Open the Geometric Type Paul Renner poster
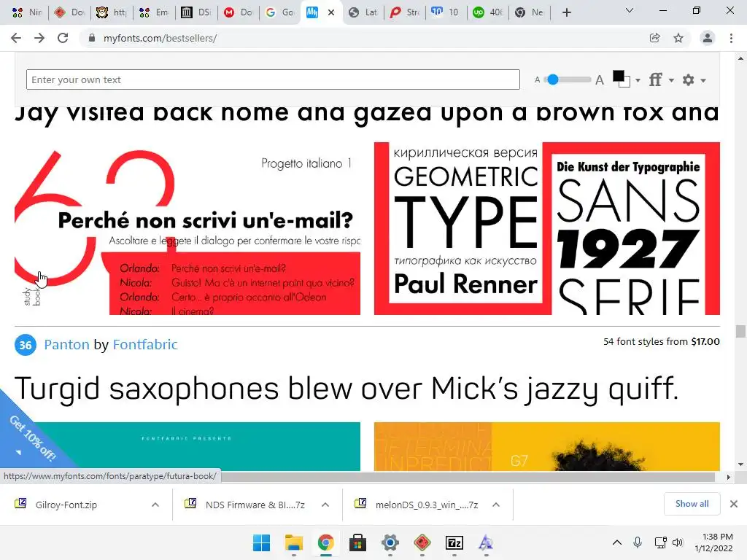This screenshot has width=747, height=560. tap(547, 228)
